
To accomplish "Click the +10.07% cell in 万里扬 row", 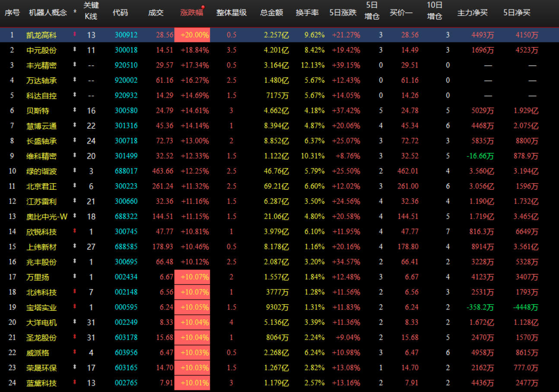I will (x=192, y=277).
